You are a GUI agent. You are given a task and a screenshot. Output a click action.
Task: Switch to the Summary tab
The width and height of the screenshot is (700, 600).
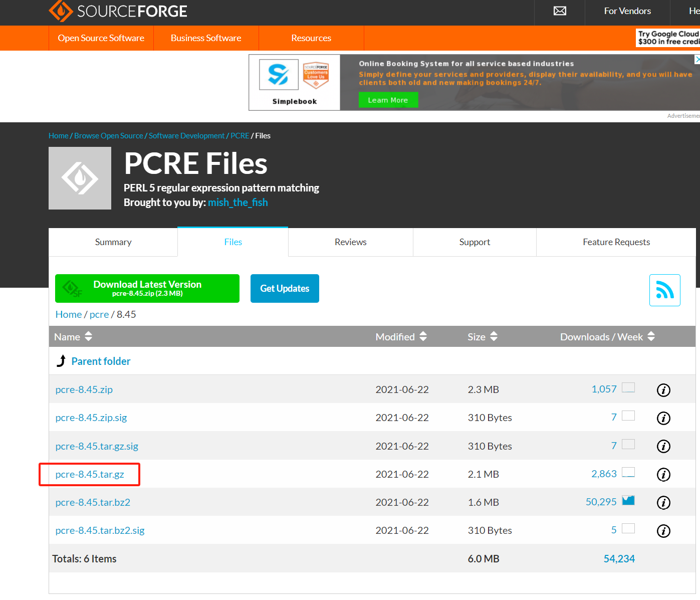pos(113,242)
